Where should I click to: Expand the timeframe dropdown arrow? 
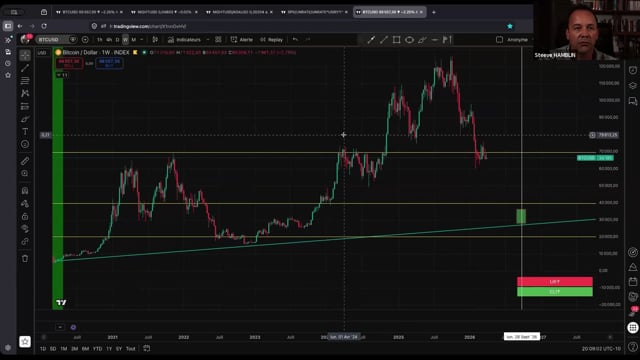click(x=142, y=40)
